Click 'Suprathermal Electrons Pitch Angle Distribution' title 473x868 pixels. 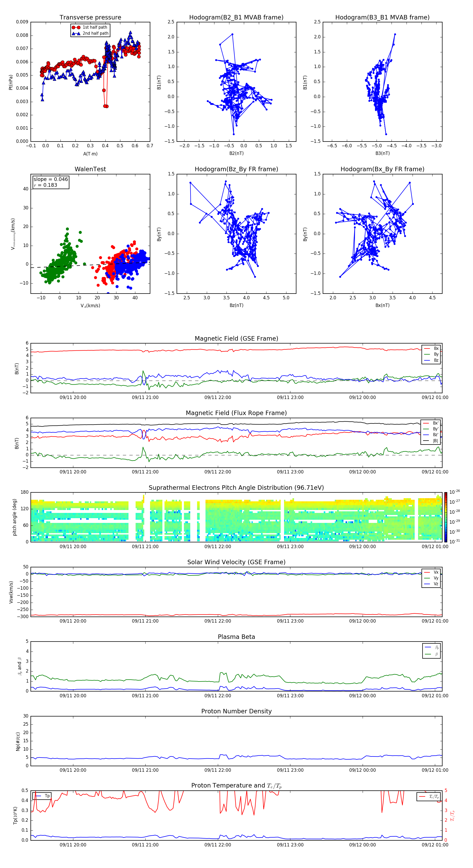point(236,488)
